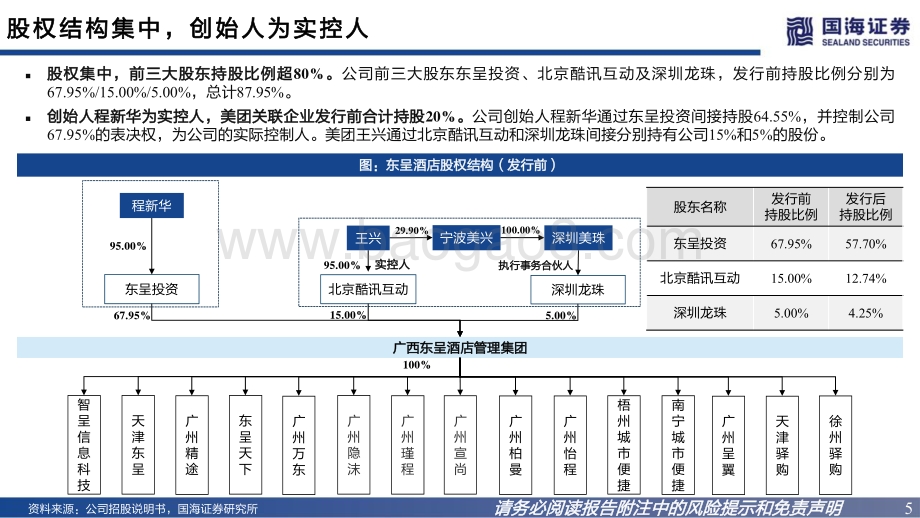Click the 5.00% table cell
The height and width of the screenshot is (518, 920).
point(791,313)
